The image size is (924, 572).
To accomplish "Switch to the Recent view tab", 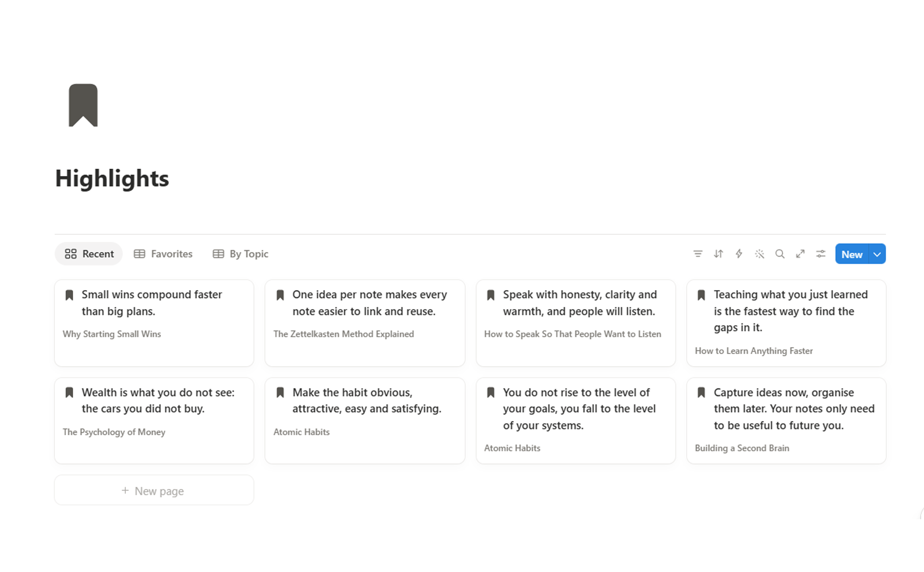I will point(89,254).
